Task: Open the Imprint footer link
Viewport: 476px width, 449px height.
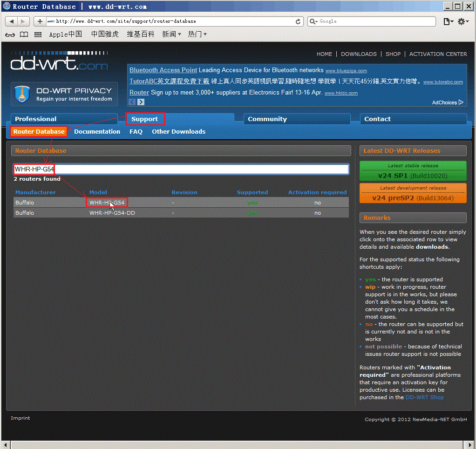Action: pos(20,418)
